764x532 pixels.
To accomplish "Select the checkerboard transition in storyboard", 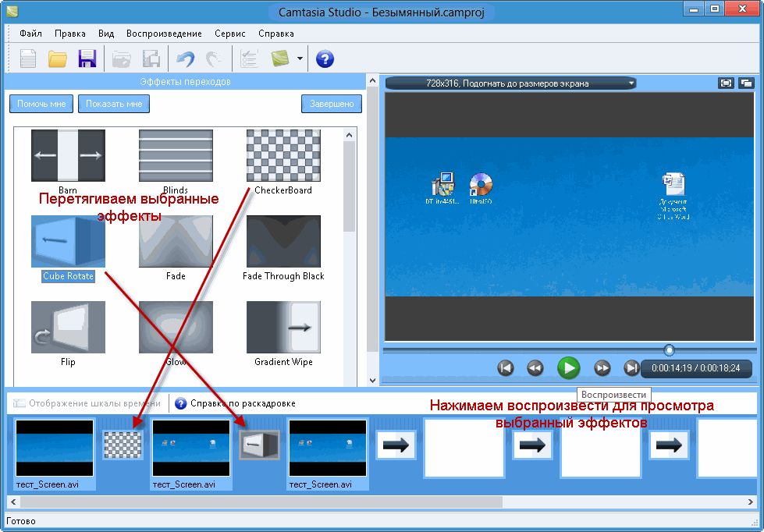I will pyautogui.click(x=123, y=445).
